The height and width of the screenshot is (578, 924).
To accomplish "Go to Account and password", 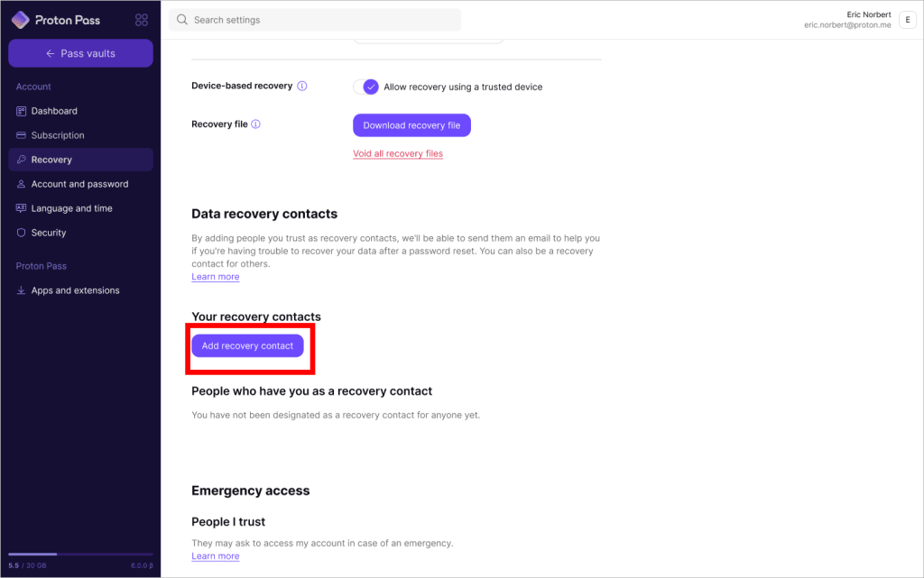I will 80,184.
